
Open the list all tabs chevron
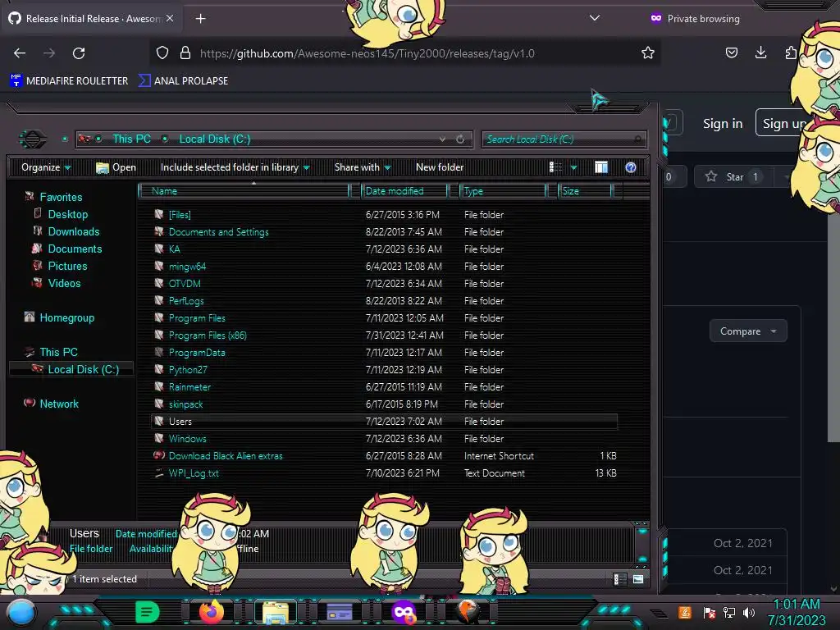[x=594, y=18]
